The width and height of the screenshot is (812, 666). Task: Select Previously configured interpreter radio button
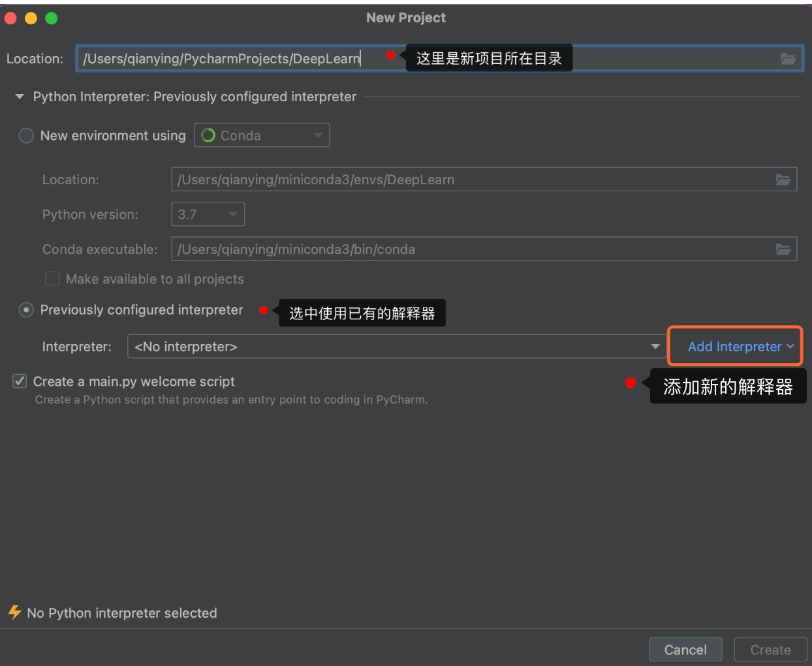(x=26, y=309)
